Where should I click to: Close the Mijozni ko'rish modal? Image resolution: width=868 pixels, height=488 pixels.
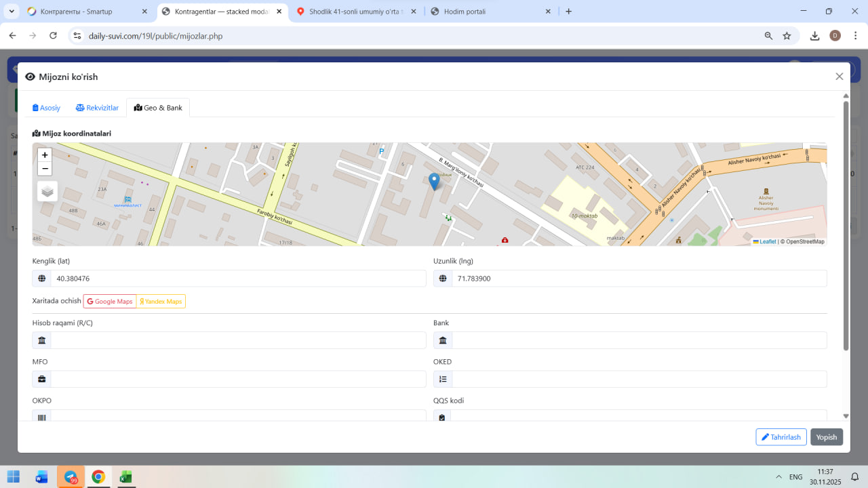click(x=839, y=77)
